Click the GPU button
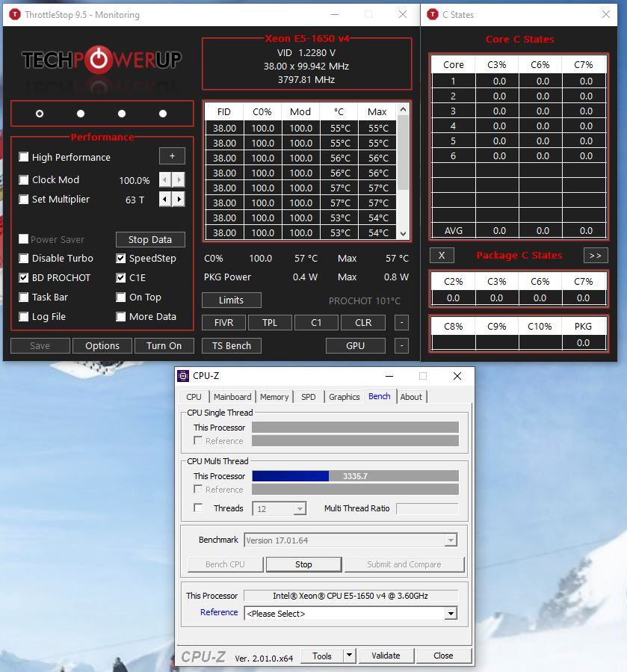This screenshot has width=627, height=672. (x=355, y=345)
